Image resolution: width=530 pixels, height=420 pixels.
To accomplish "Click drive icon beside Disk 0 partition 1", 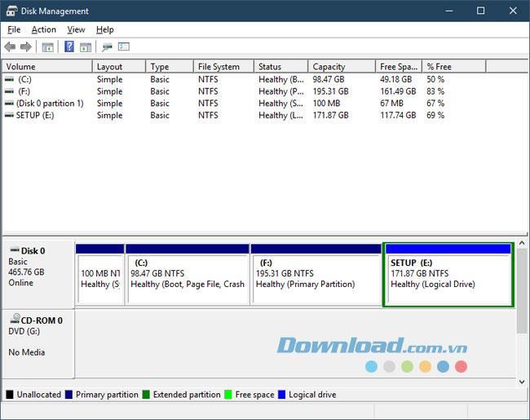I will 10,103.
